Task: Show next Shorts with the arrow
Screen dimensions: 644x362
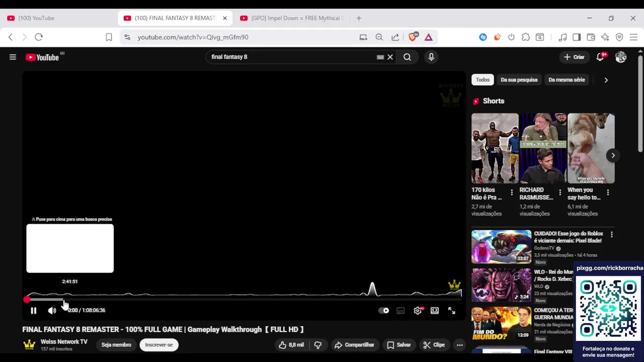Action: click(x=613, y=155)
